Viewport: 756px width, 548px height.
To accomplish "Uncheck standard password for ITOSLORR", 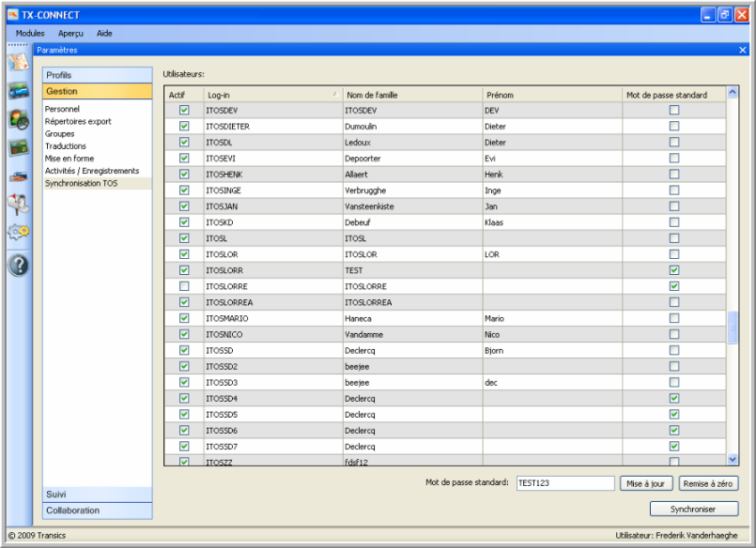I will pyautogui.click(x=674, y=270).
